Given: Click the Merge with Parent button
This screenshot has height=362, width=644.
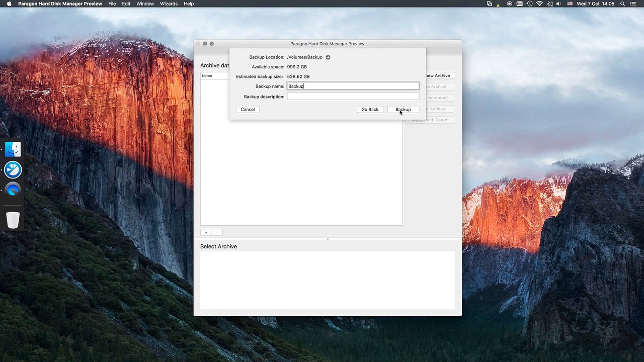Looking at the screenshot, I should pyautogui.click(x=430, y=120).
